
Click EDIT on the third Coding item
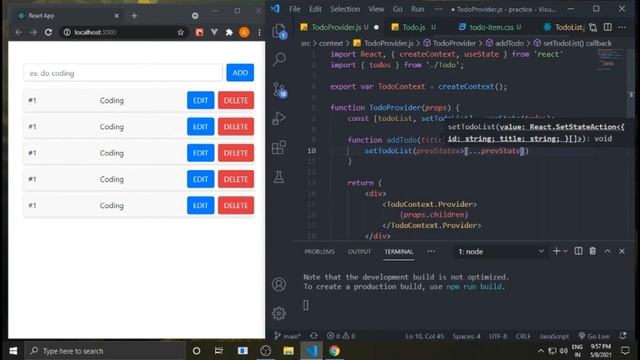(200, 153)
